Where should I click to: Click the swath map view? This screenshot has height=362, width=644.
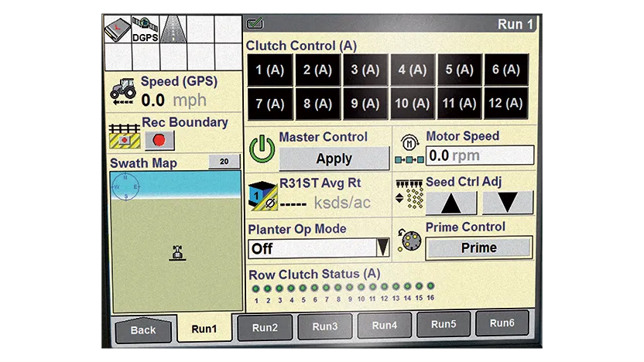[x=176, y=241]
